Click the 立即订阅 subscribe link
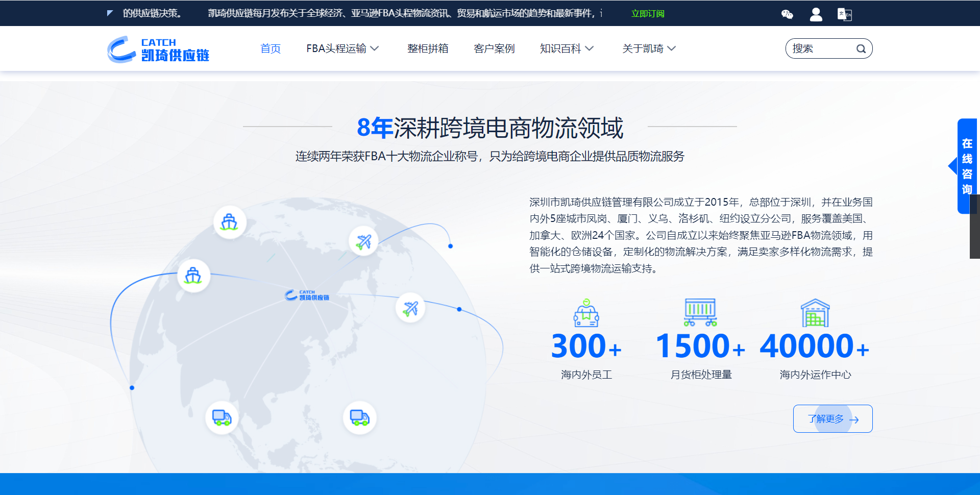This screenshot has height=495, width=980. [648, 14]
